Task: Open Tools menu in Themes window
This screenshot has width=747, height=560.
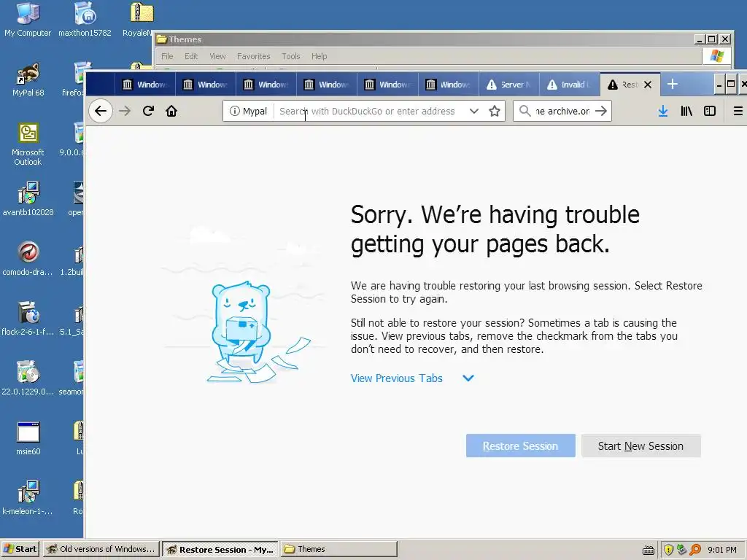Action: click(290, 56)
